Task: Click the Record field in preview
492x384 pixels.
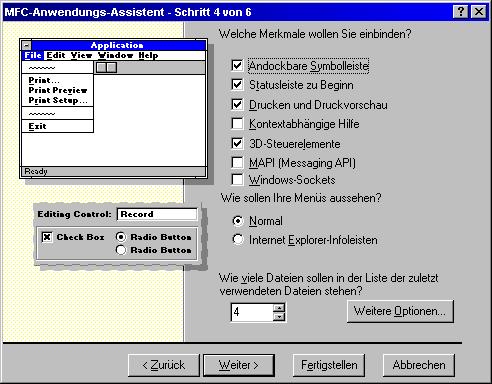Action: (x=157, y=214)
